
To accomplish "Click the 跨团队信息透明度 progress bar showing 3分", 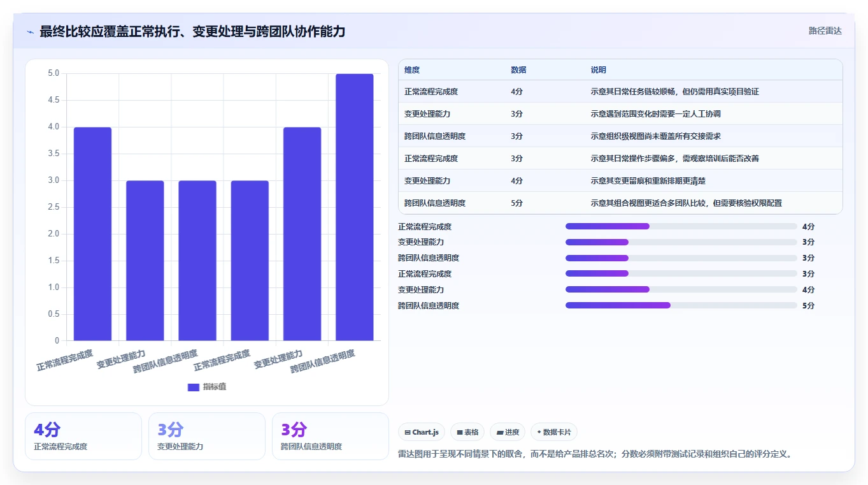I will click(x=681, y=258).
